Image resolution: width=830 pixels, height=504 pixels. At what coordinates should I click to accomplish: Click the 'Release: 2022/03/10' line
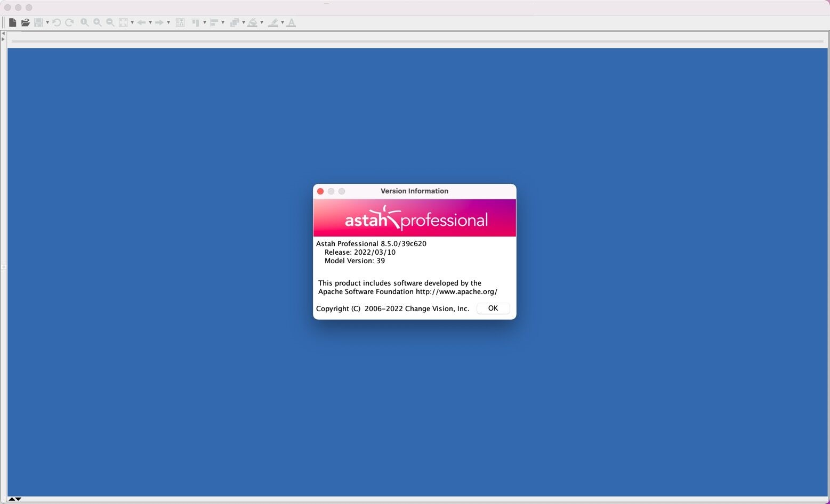coord(360,252)
